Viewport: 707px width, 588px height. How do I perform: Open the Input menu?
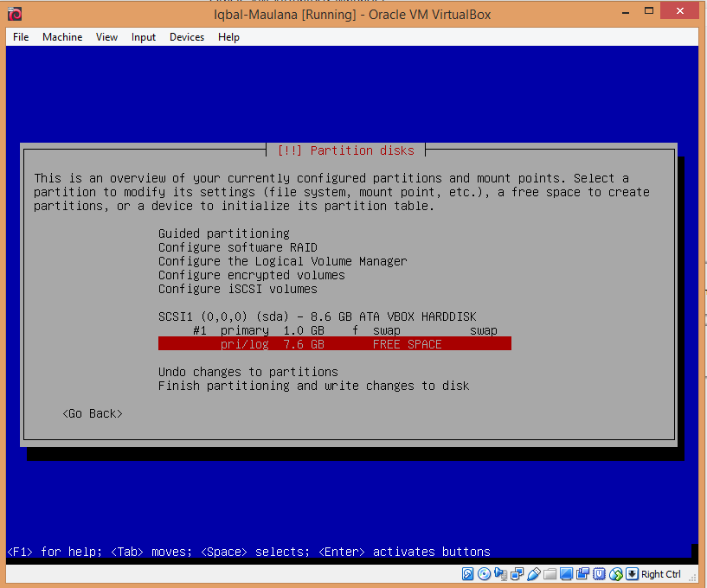144,37
